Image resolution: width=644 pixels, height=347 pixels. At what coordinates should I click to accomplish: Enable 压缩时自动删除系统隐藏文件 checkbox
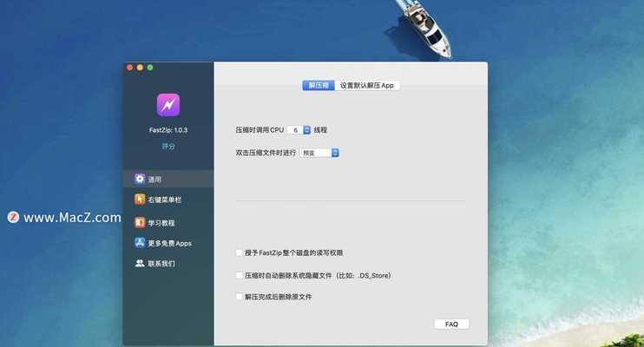[239, 275]
